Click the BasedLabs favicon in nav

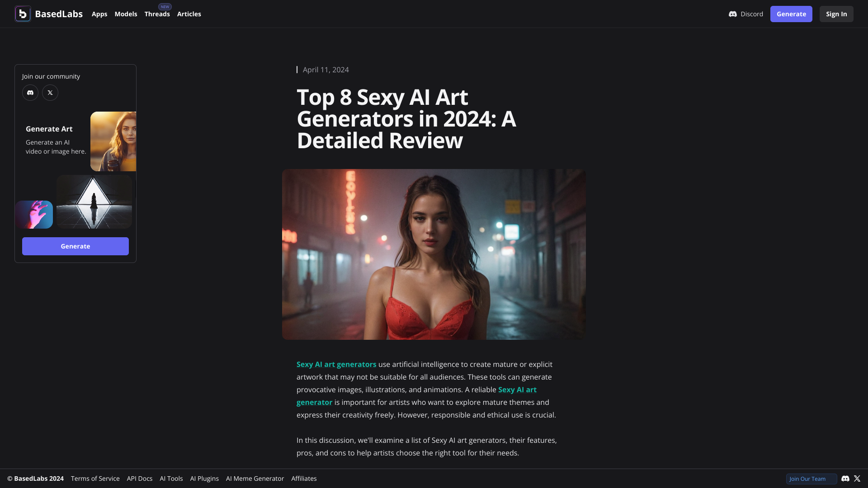click(22, 14)
